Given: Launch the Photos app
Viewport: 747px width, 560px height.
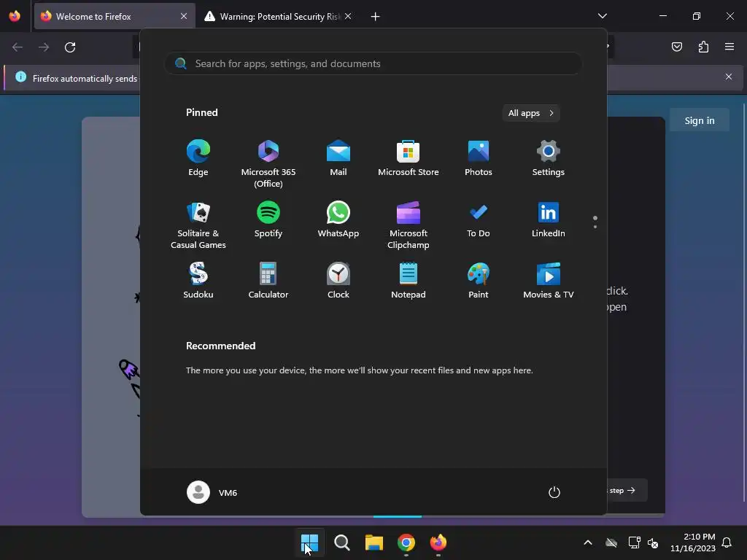Looking at the screenshot, I should [479, 158].
